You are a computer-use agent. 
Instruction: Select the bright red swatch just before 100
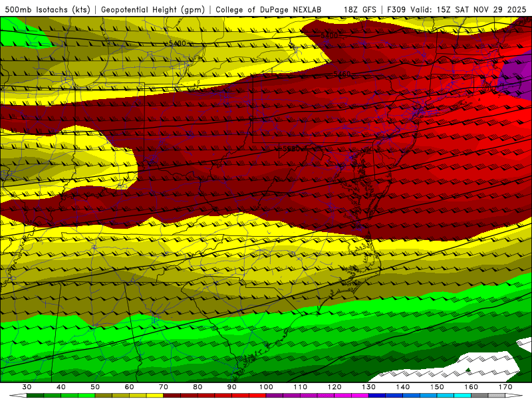[x=257, y=396]
